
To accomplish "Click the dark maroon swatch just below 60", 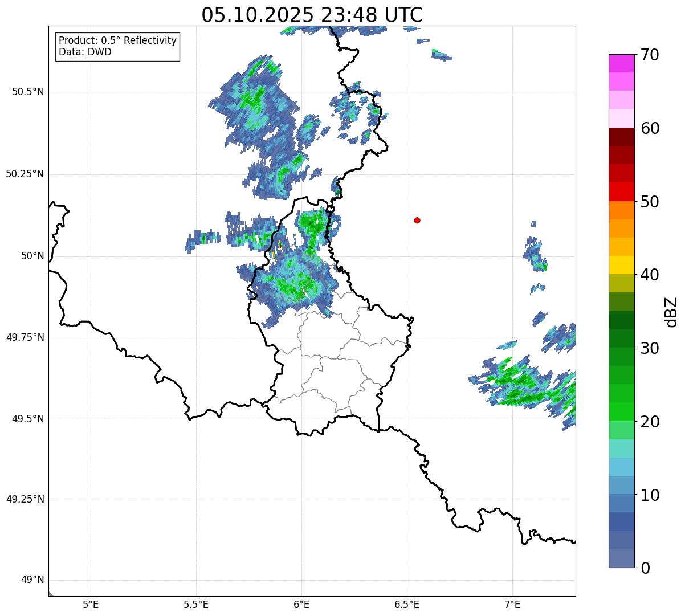I will (622, 137).
